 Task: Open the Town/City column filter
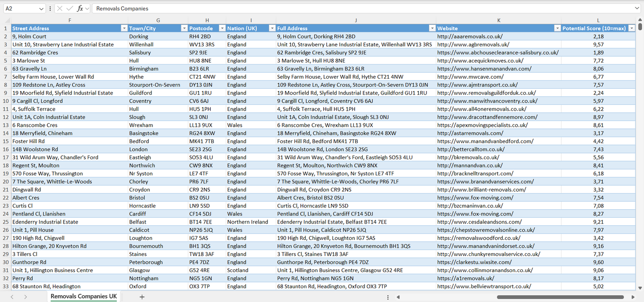tap(184, 28)
